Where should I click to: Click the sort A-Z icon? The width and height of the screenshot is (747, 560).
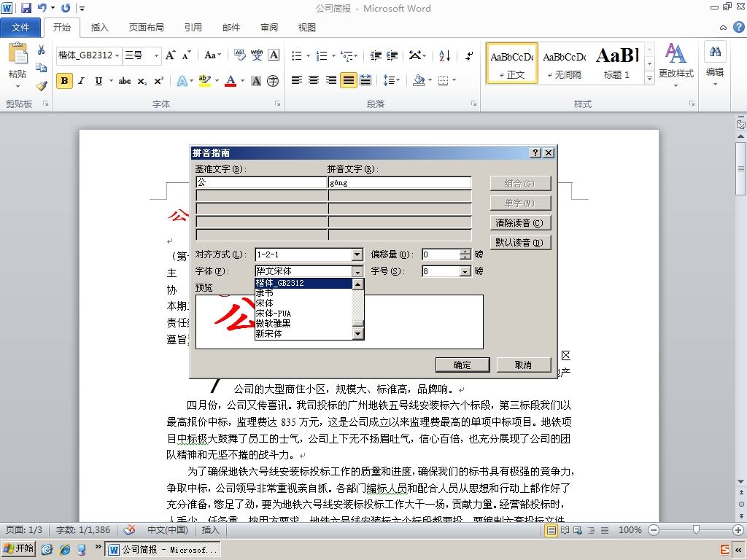click(x=444, y=55)
